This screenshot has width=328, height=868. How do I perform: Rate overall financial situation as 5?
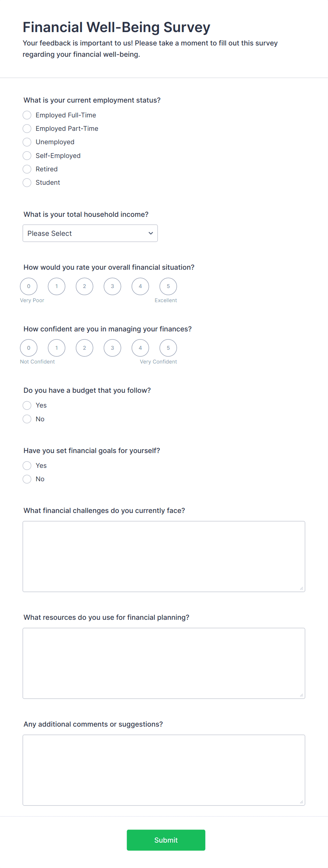point(168,286)
